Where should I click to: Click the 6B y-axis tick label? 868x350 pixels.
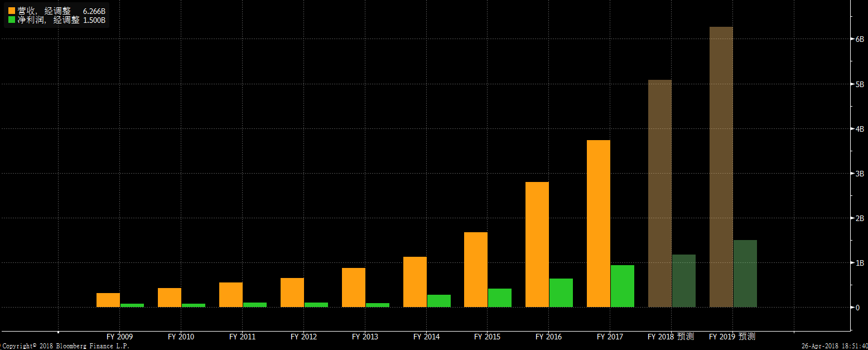coord(859,39)
